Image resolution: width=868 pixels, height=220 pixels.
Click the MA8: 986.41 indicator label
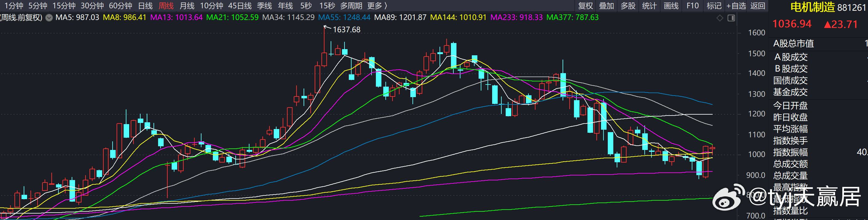tap(125, 17)
